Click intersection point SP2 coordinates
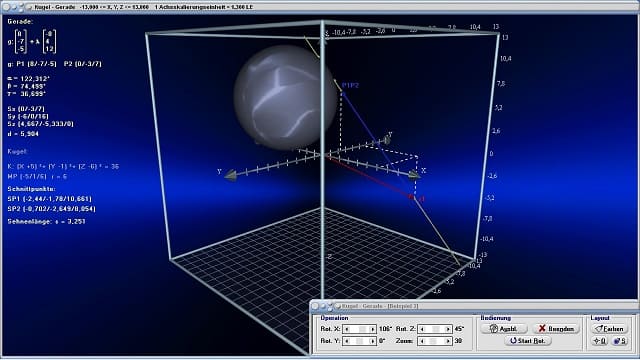 (x=51, y=209)
